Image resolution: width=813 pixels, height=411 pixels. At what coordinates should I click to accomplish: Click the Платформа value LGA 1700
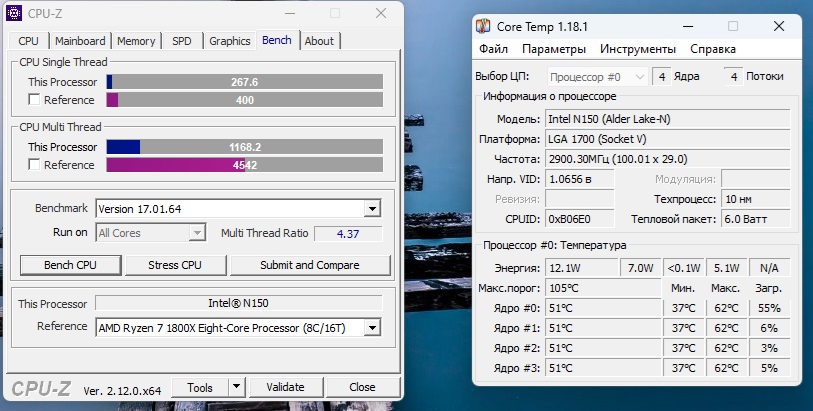pos(668,139)
